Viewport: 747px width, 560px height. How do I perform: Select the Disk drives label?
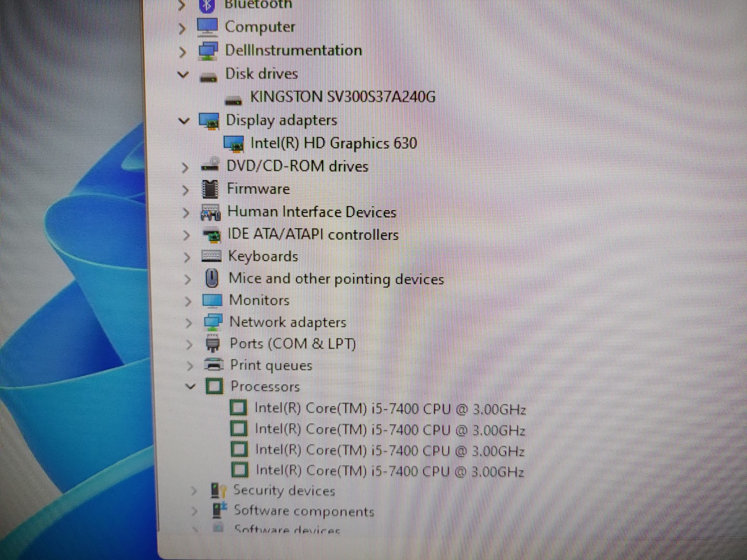pyautogui.click(x=261, y=74)
